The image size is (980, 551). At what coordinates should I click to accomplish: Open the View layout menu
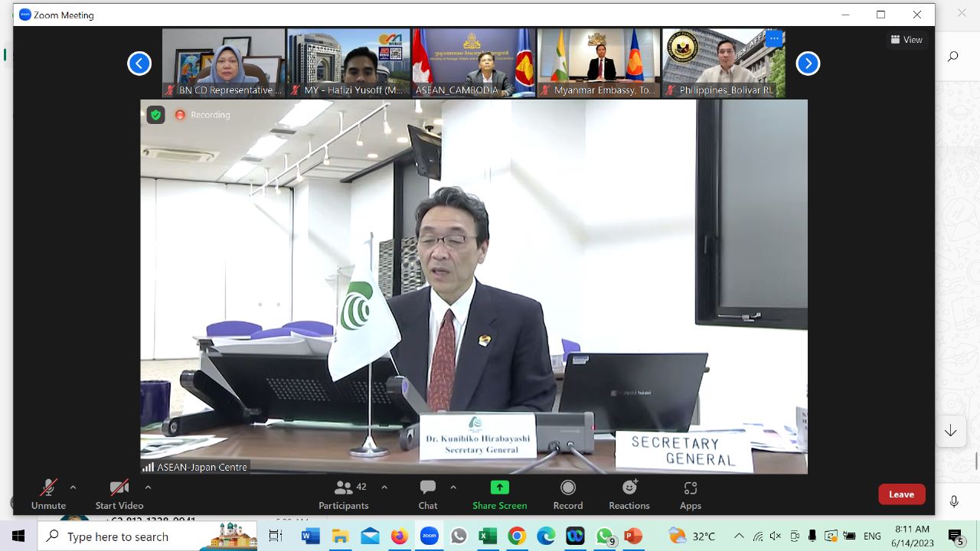906,40
